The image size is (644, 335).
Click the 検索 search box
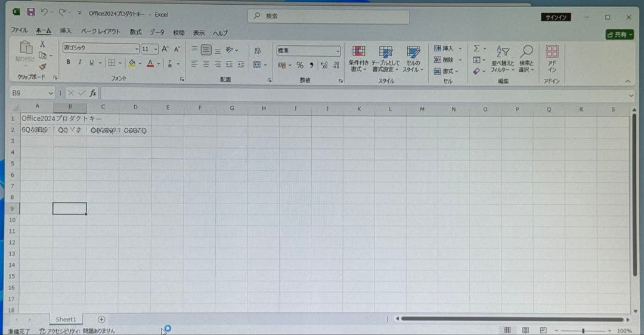[328, 16]
